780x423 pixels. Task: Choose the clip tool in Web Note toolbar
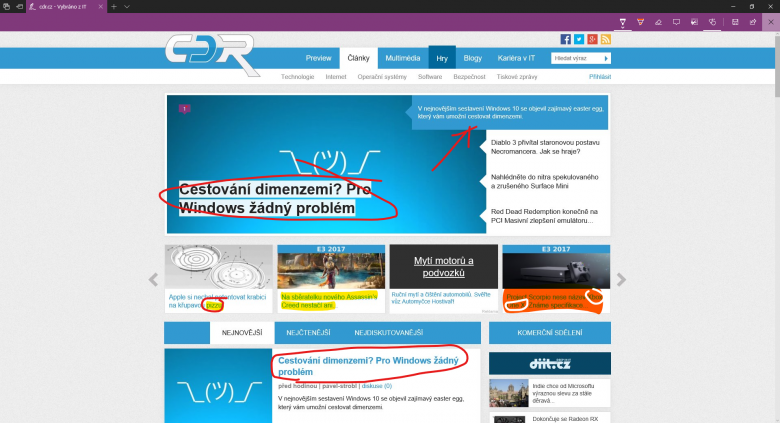coord(694,22)
